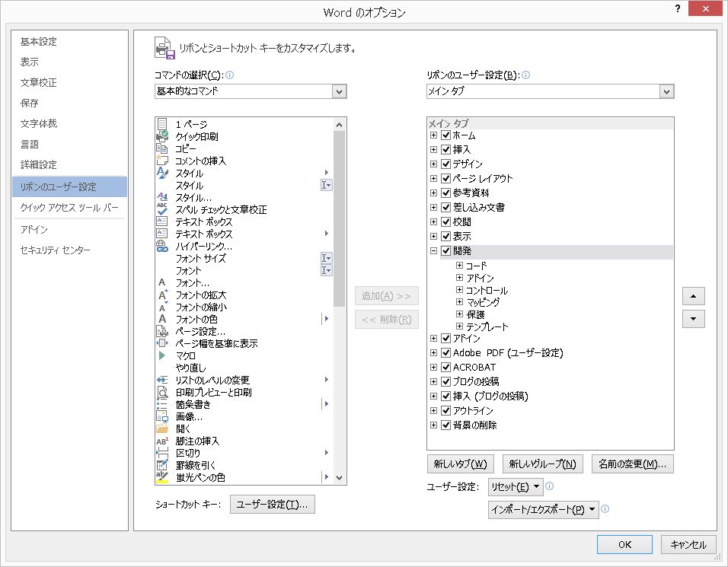The width and height of the screenshot is (728, 567).
Task: Uncheck the ホーム tab checkbox
Action: coord(445,135)
